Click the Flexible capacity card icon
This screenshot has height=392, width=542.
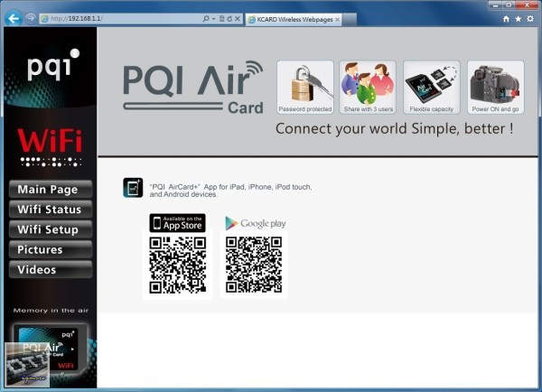[432, 87]
